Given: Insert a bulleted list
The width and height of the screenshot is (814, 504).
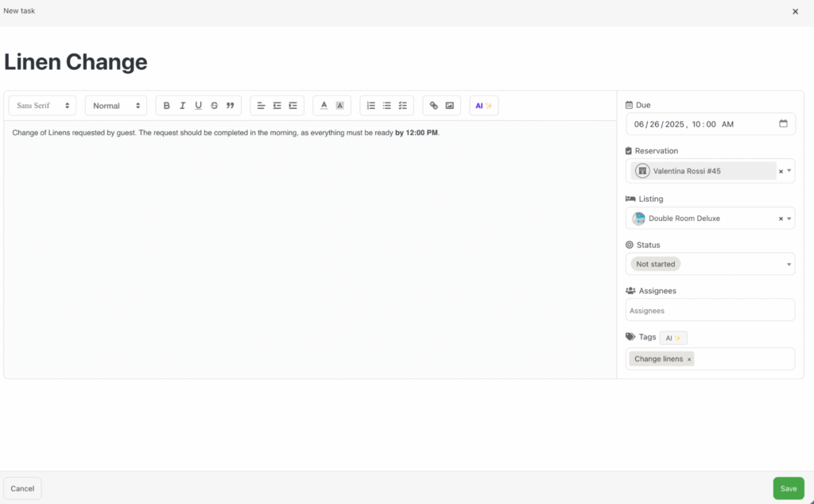Looking at the screenshot, I should click(386, 106).
